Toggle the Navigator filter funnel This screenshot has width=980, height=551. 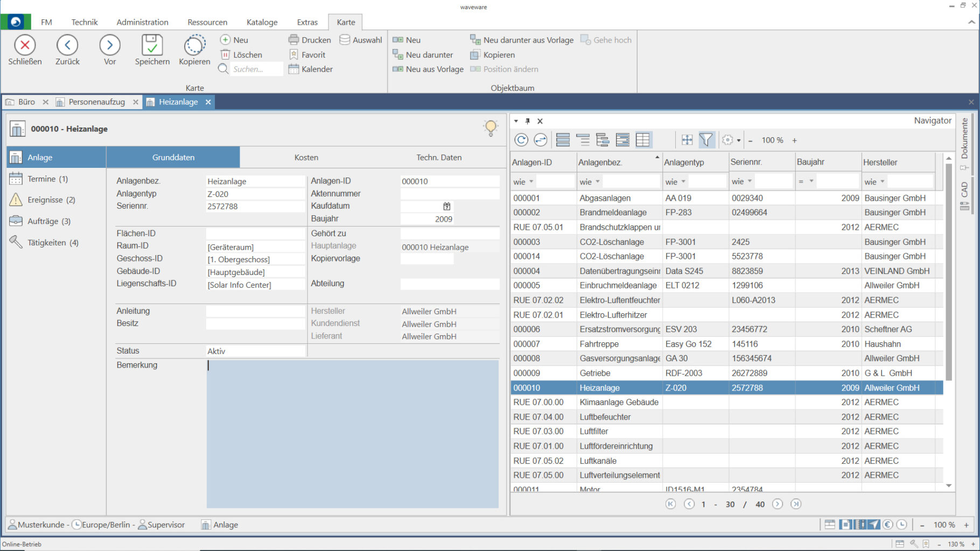(x=705, y=140)
